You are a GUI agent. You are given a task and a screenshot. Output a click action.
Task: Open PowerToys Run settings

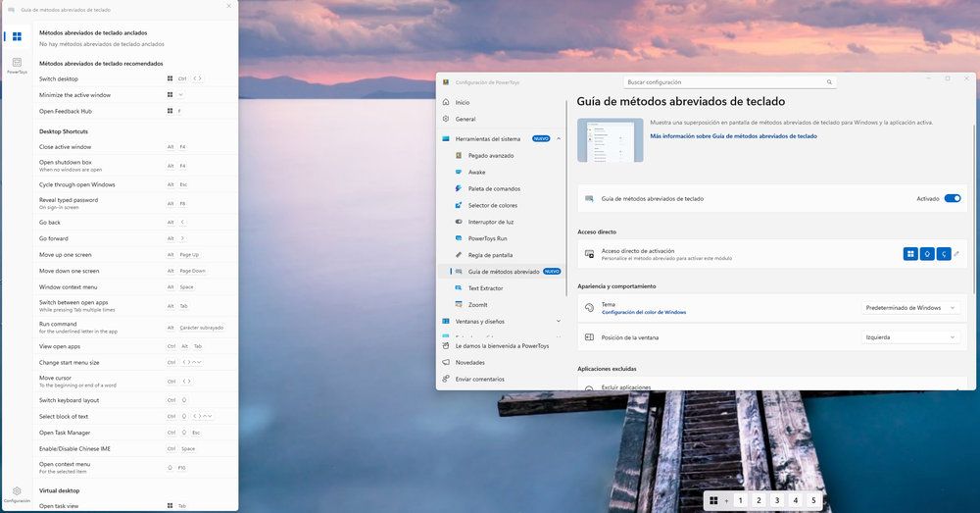click(x=501, y=237)
